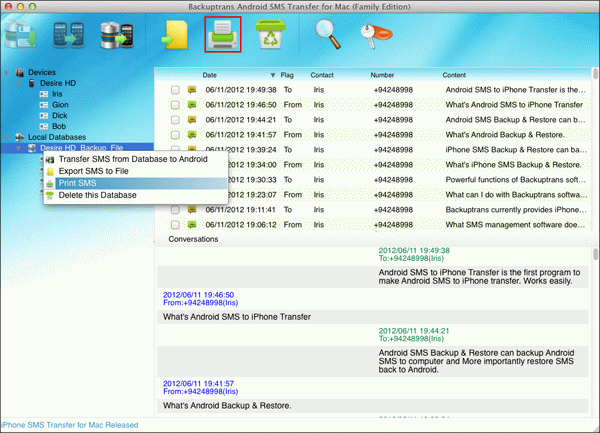Tick the checkbox for the 19:41:57 message
Image resolution: width=600 pixels, height=433 pixels.
coord(175,135)
